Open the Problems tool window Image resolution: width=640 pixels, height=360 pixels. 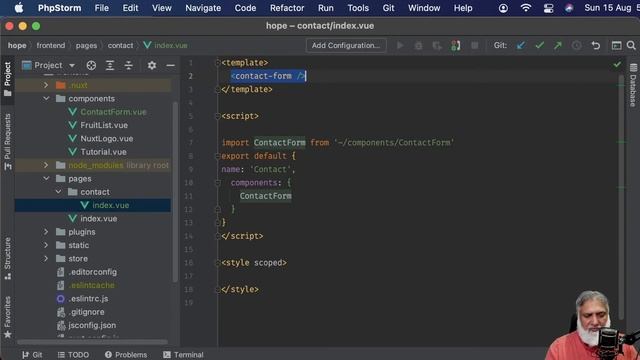(x=126, y=355)
